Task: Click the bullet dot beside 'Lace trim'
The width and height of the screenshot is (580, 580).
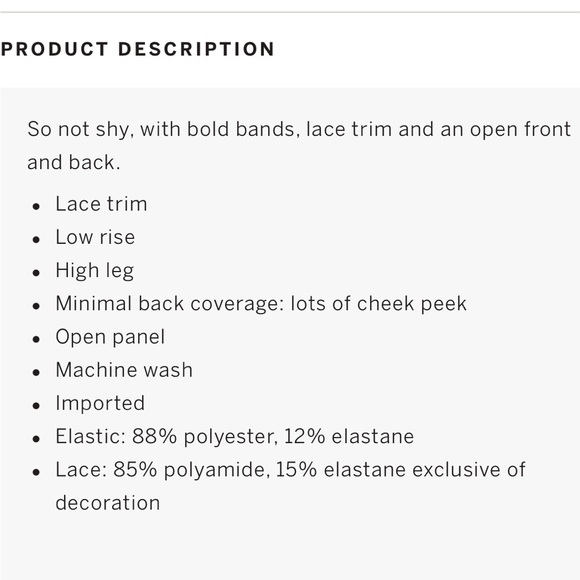Action: click(x=36, y=206)
